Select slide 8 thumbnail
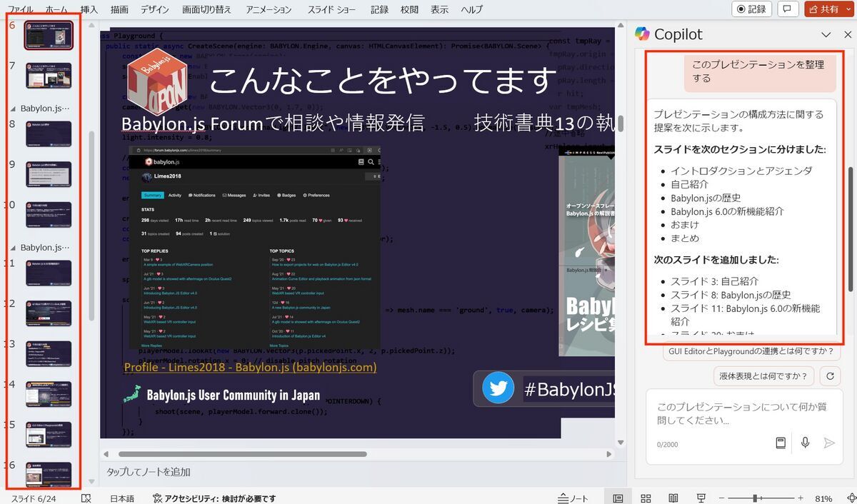857x504 pixels. pyautogui.click(x=49, y=133)
